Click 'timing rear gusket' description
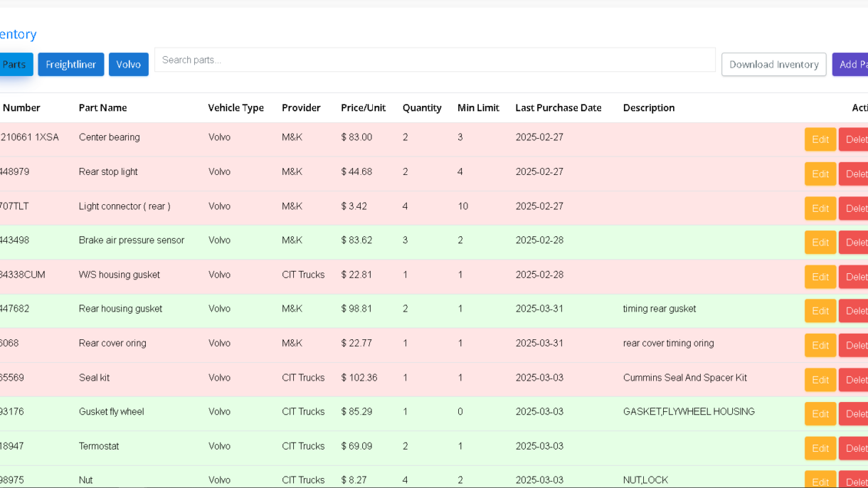 coord(660,309)
